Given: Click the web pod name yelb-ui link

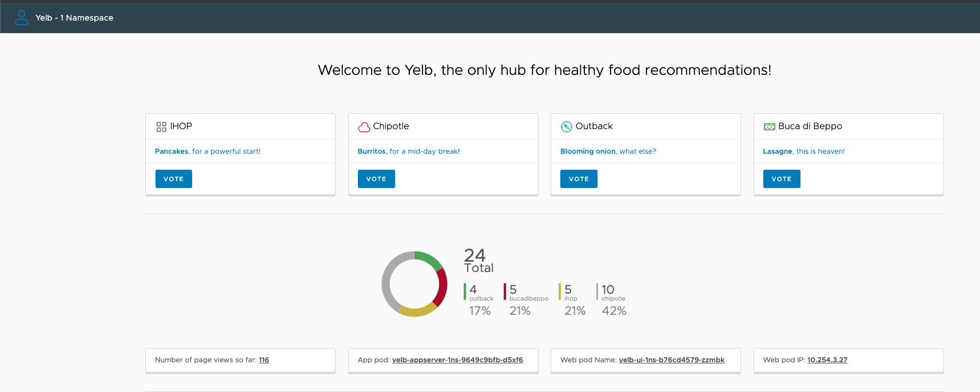Looking at the screenshot, I should [671, 360].
